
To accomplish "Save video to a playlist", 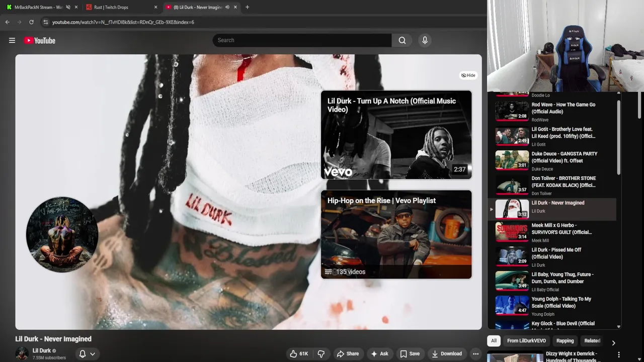I will 410,353.
